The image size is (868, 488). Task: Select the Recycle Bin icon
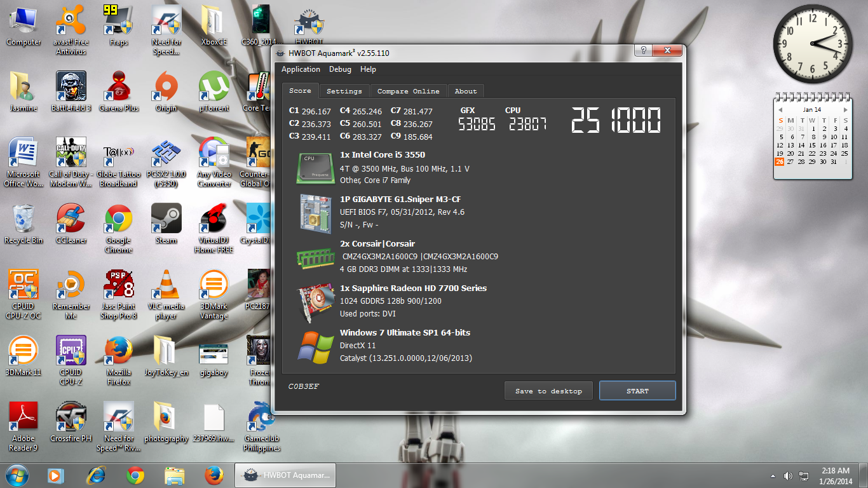pos(24,224)
